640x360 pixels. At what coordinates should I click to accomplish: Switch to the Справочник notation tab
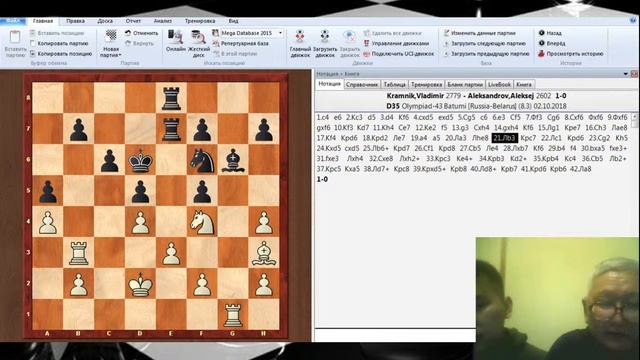click(x=362, y=84)
